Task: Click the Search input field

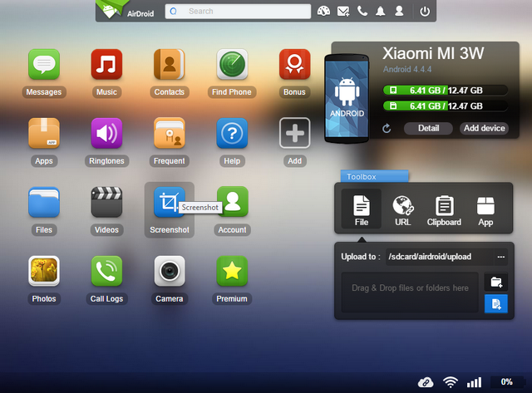Action: [x=238, y=11]
